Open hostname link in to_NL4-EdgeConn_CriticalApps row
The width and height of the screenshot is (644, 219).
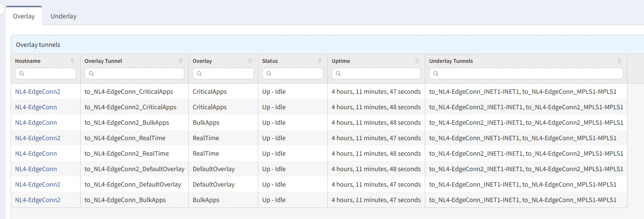(x=38, y=91)
